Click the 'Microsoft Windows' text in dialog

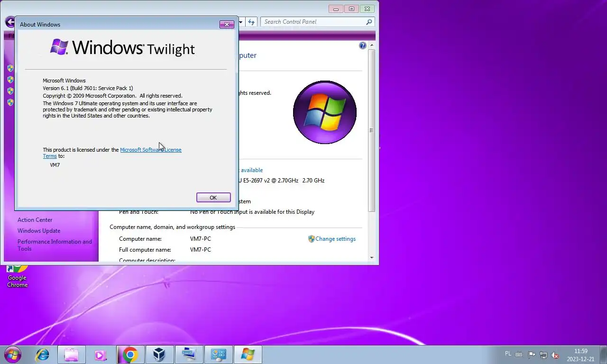[64, 81]
